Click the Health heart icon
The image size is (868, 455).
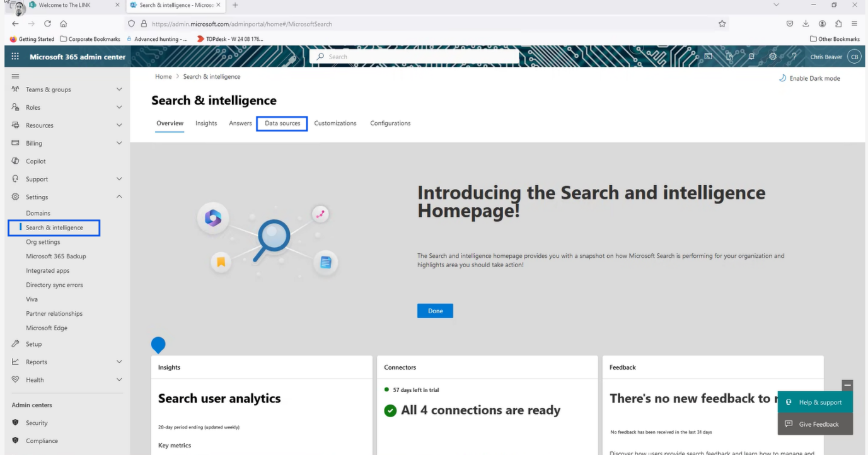tap(16, 380)
